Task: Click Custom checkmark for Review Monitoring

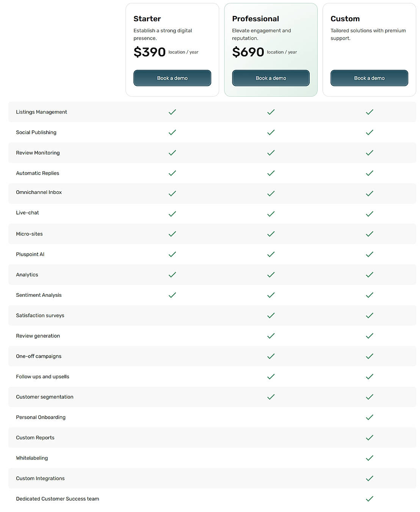Action: [x=369, y=153]
